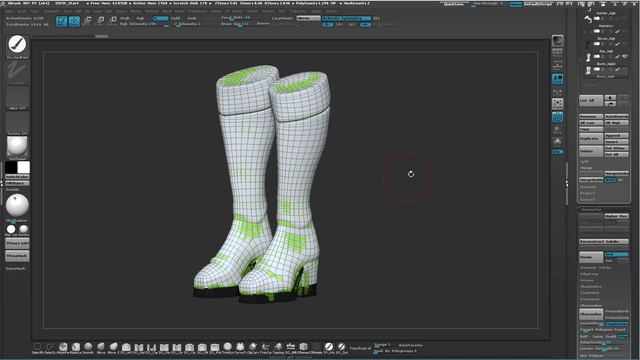The height and width of the screenshot is (360, 640).
Task: Click the Append button
Action: coord(616,136)
